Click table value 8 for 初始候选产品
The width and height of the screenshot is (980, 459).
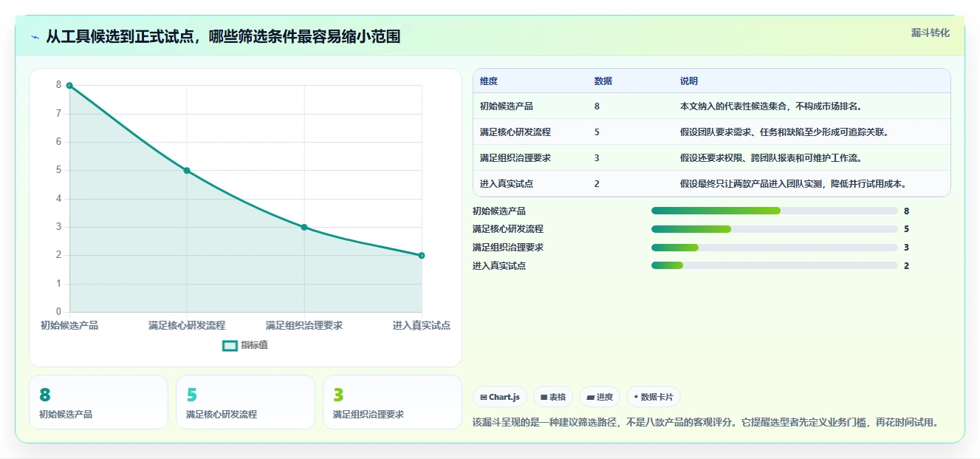pyautogui.click(x=597, y=106)
